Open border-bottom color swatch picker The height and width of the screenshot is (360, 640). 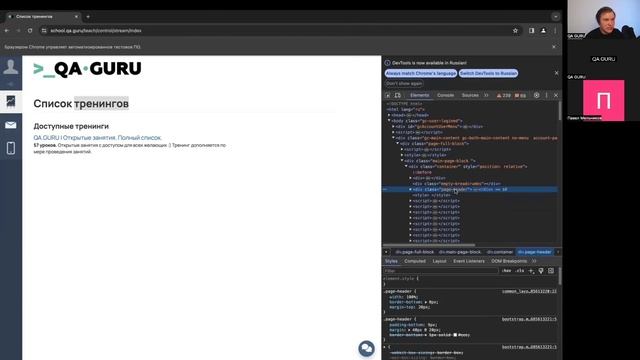[455, 335]
